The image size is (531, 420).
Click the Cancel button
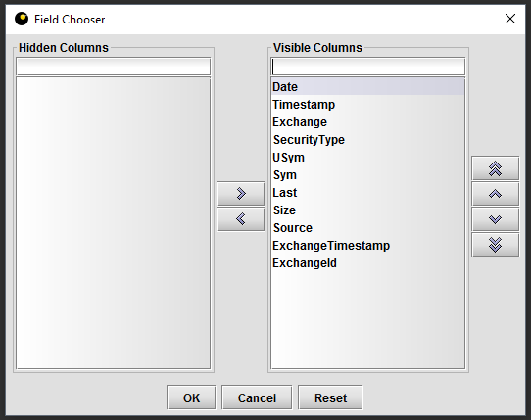coord(257,397)
